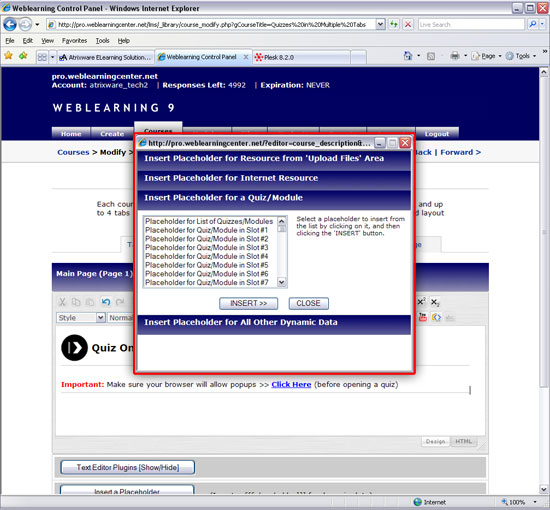Screen dimensions: 550x510
Task: Click the browser Back arrow button
Action: point(10,25)
